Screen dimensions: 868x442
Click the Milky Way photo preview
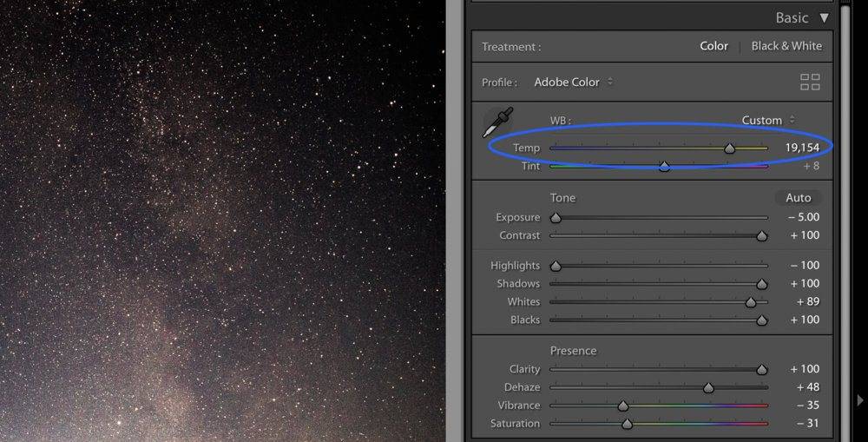(x=221, y=221)
